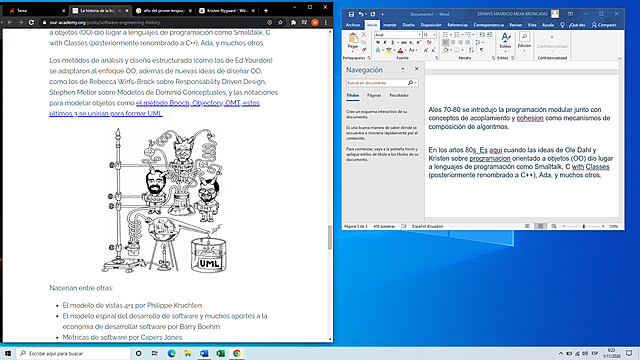Undo last action in Word
Viewport: 640px width, 360px height.
click(x=361, y=14)
